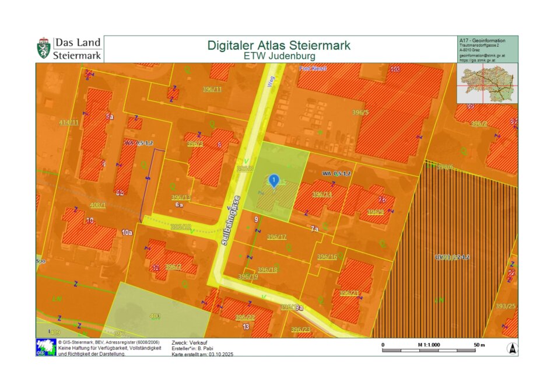This screenshot has width=554, height=392.
Task: Click house number 13
Action: coord(246,327)
